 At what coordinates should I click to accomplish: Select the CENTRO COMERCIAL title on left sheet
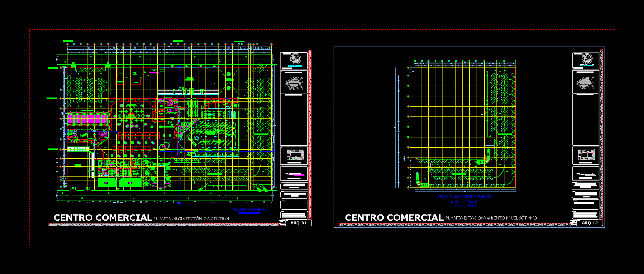pyautogui.click(x=103, y=218)
